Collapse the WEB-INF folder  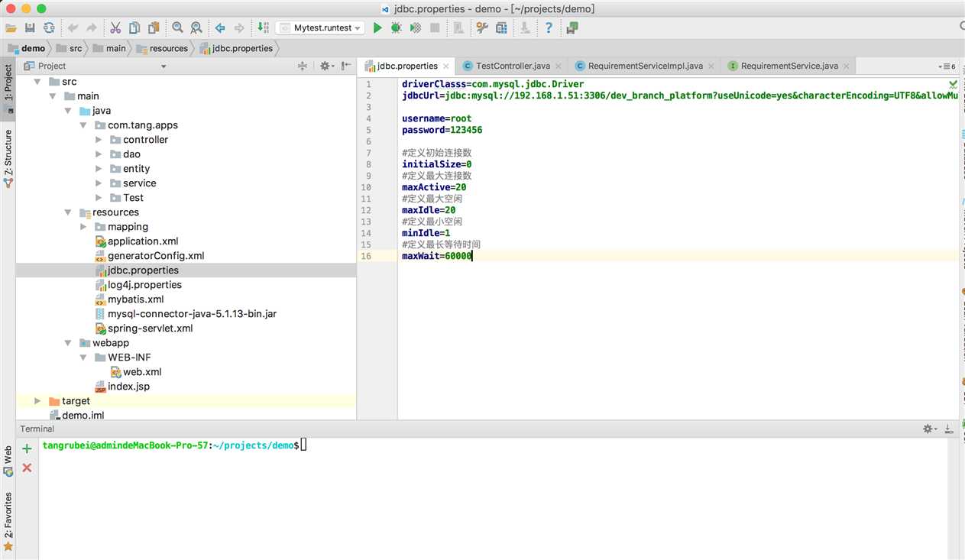click(83, 358)
